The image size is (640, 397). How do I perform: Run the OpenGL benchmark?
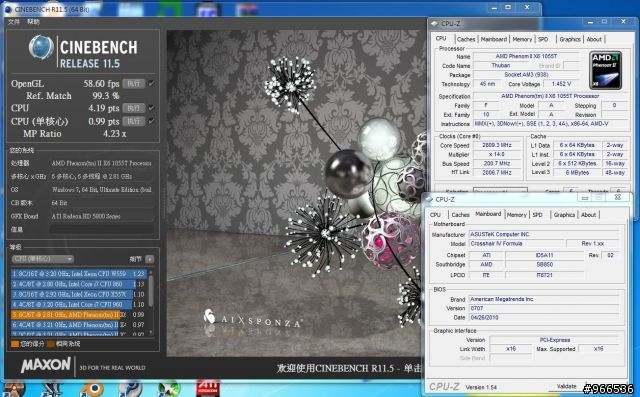point(133,84)
